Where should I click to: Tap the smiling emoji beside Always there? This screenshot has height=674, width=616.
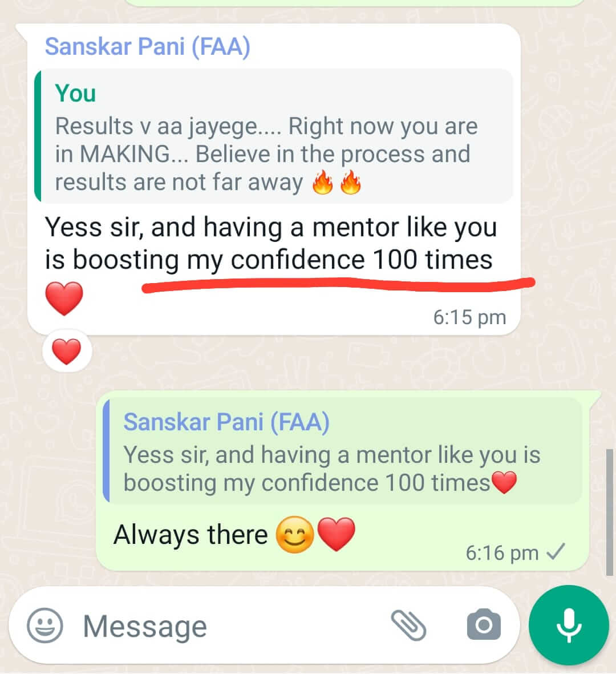pos(295,534)
